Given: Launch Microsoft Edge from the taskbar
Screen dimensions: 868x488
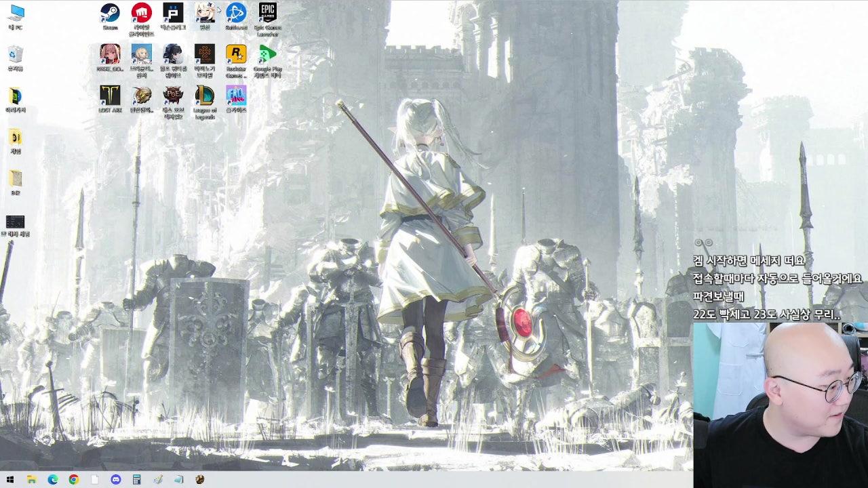Looking at the screenshot, I should [x=52, y=479].
